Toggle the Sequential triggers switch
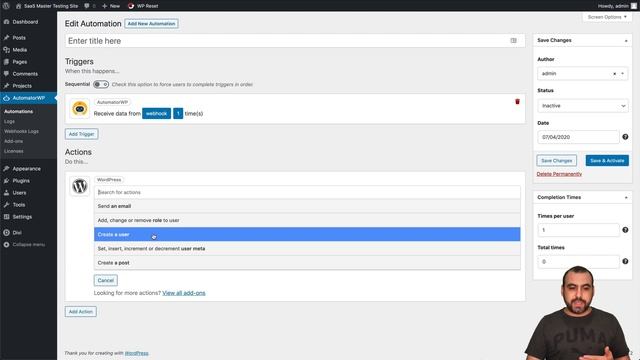 coord(101,84)
